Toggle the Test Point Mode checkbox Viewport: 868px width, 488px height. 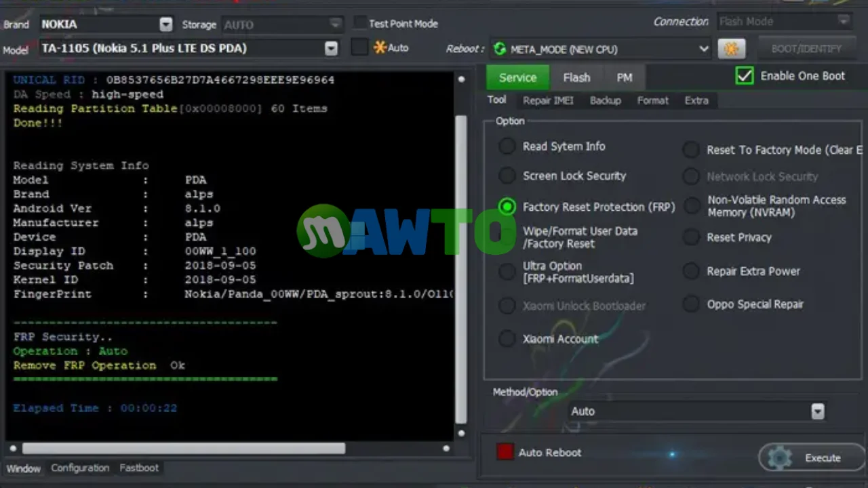tap(360, 23)
